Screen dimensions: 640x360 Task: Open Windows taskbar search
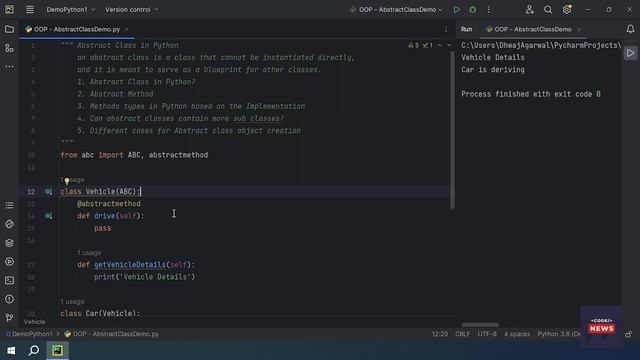pyautogui.click(x=34, y=350)
